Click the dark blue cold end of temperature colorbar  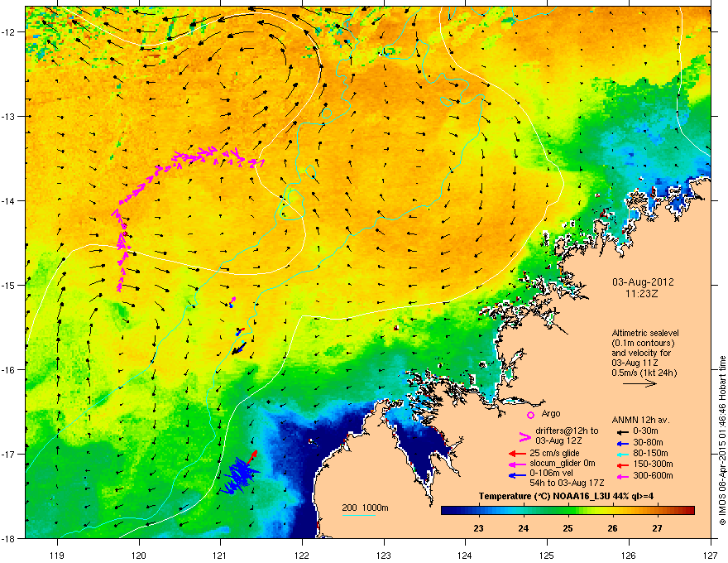click(x=453, y=511)
